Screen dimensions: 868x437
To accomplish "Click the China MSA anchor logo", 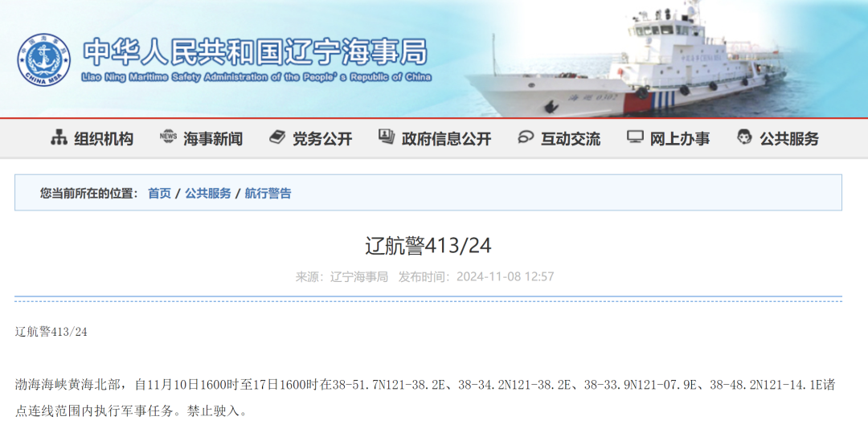I will (43, 59).
